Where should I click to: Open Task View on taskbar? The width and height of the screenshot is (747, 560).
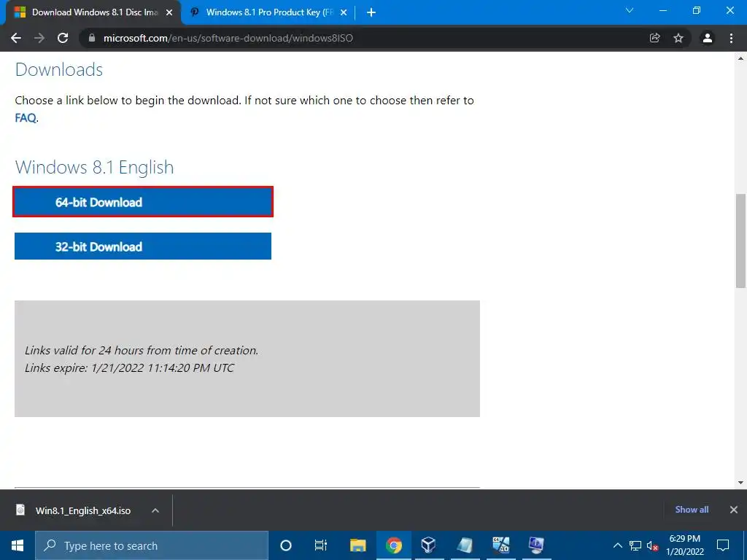coord(321,545)
